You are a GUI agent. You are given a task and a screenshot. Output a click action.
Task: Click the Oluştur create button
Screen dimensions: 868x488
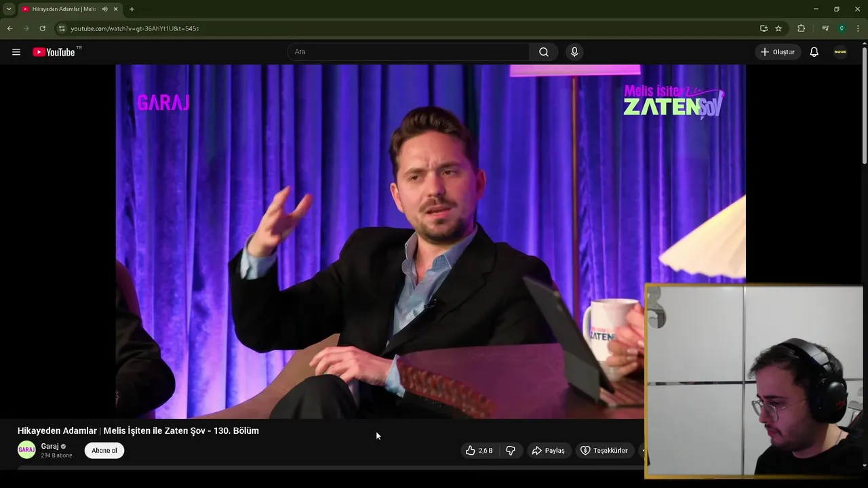tap(778, 52)
